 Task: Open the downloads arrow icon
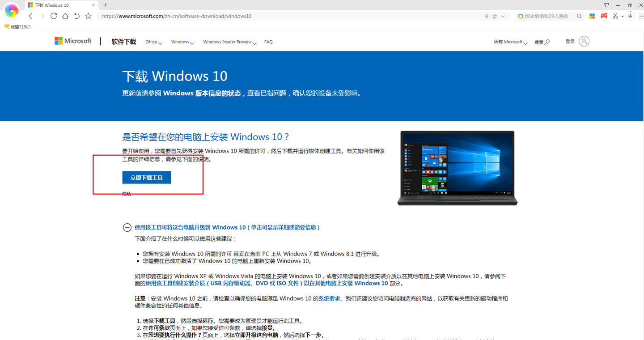click(630, 16)
